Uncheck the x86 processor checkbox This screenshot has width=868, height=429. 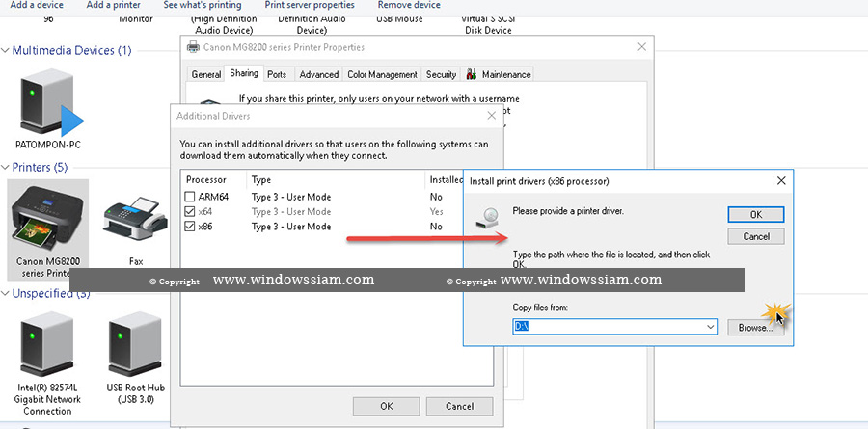pyautogui.click(x=190, y=227)
